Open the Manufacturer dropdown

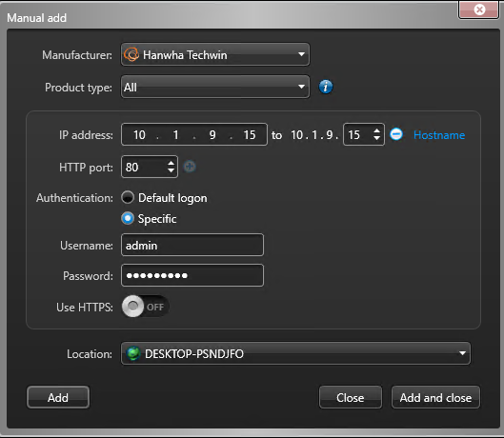pos(215,54)
